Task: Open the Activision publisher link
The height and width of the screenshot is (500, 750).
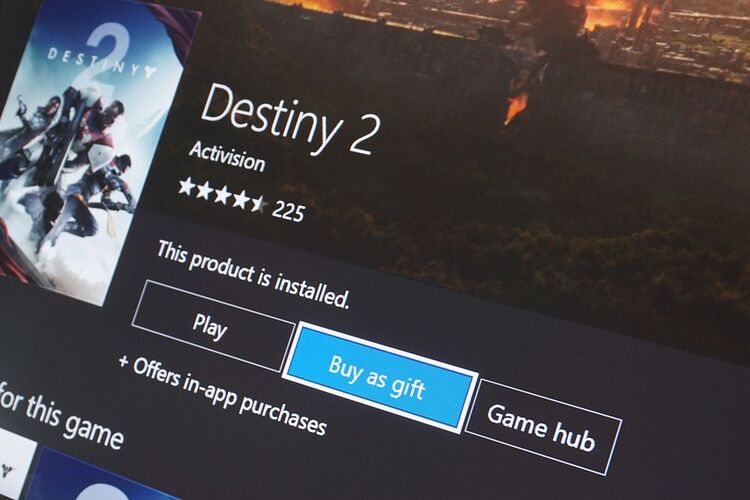Action: (227, 156)
